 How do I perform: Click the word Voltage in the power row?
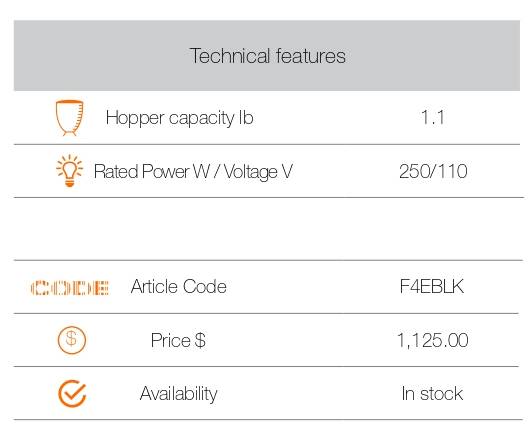point(251,172)
